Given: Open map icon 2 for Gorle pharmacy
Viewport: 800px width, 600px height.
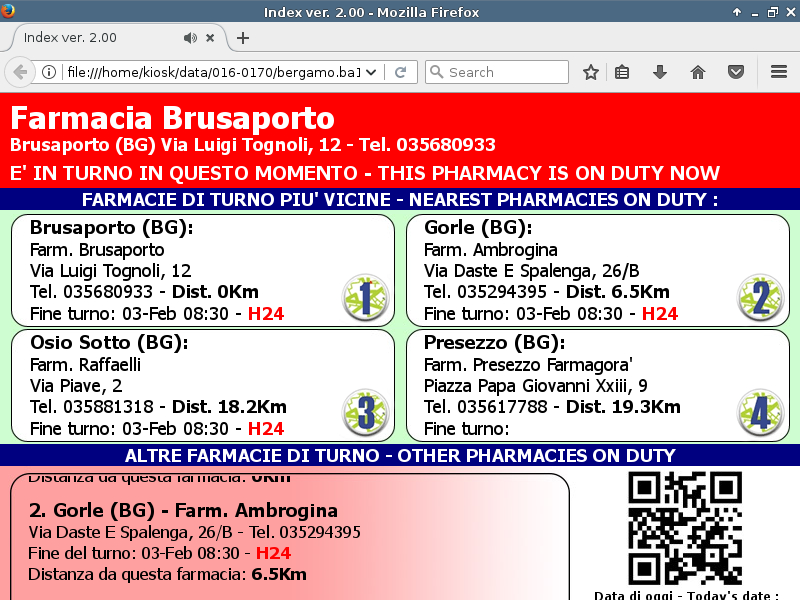Looking at the screenshot, I should click(760, 299).
